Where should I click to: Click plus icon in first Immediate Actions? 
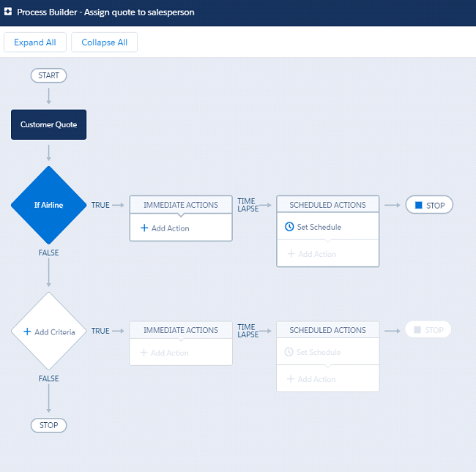click(144, 228)
